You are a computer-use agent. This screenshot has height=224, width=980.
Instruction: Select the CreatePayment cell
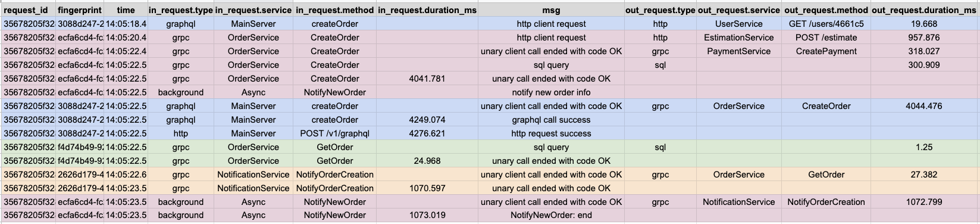tap(826, 51)
